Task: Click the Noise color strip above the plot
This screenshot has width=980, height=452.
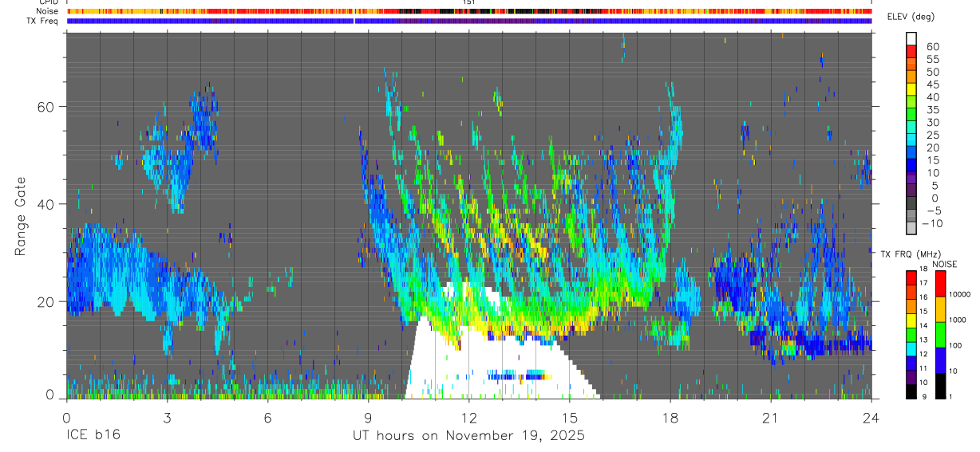Action: pyautogui.click(x=469, y=11)
